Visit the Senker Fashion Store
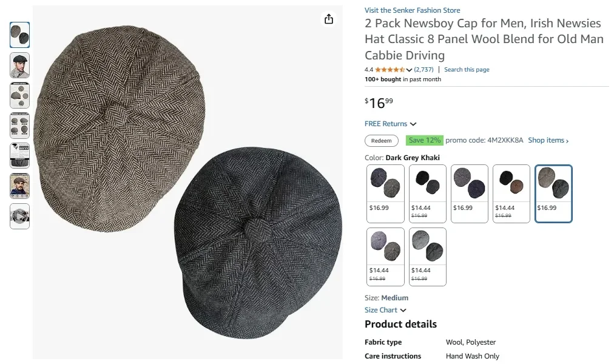 pyautogui.click(x=412, y=10)
